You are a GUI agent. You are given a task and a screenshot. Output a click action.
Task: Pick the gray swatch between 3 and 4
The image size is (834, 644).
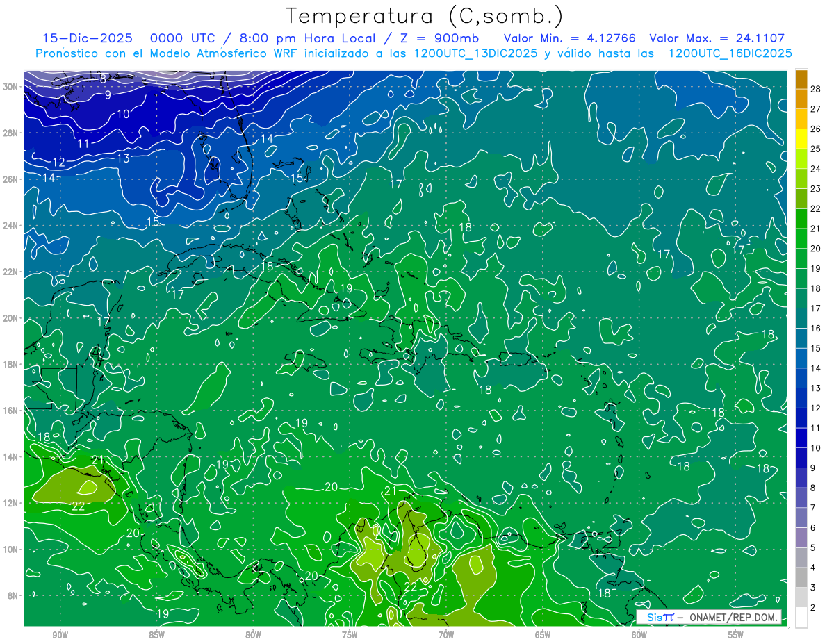coord(801,577)
